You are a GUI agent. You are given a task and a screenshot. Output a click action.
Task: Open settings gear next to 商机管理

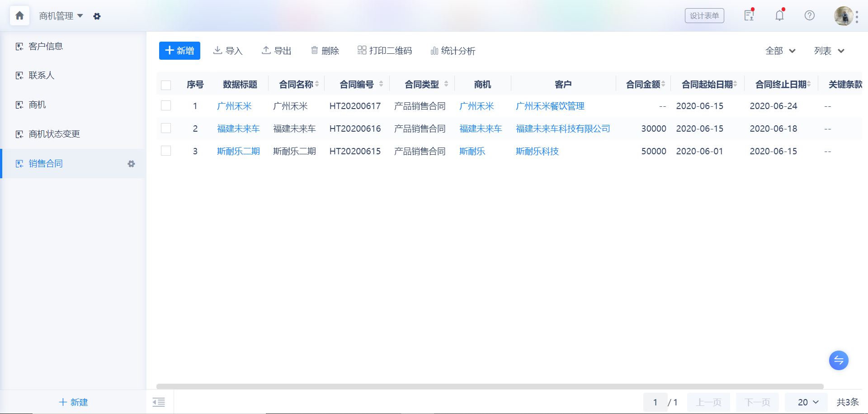click(97, 16)
